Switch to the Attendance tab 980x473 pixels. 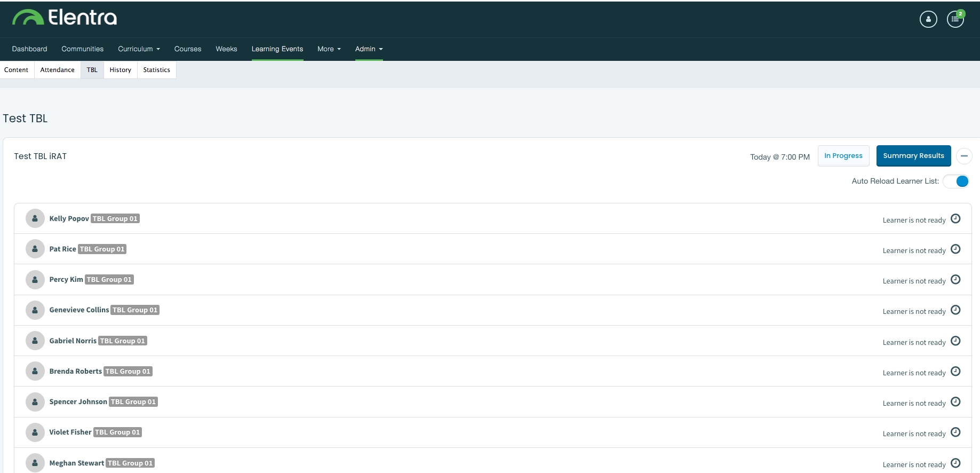coord(58,70)
